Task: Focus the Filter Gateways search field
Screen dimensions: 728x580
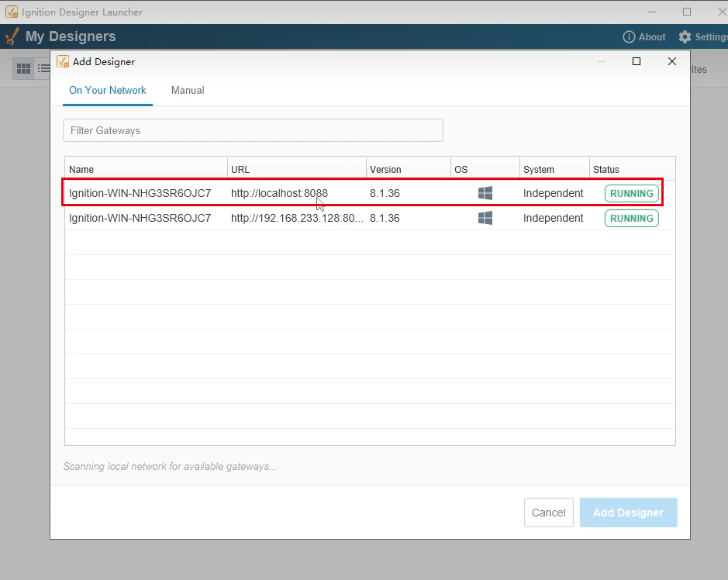Action: click(253, 130)
